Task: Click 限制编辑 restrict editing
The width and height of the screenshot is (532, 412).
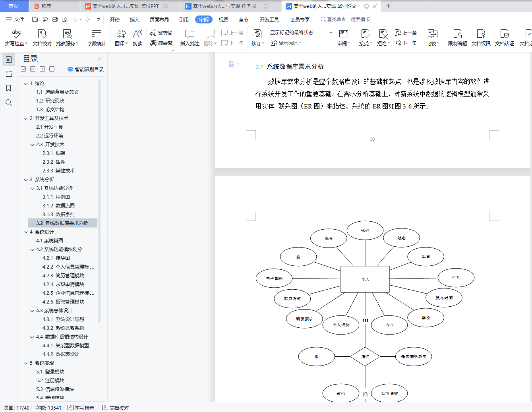Action: click(458, 38)
